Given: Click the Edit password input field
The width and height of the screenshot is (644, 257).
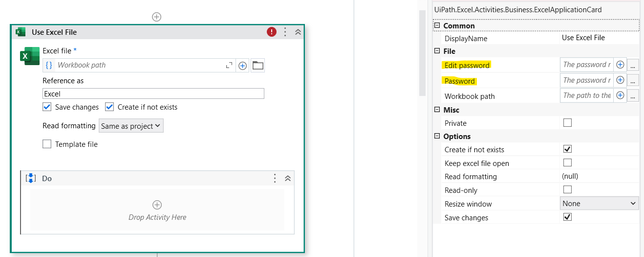Looking at the screenshot, I should click(x=587, y=65).
